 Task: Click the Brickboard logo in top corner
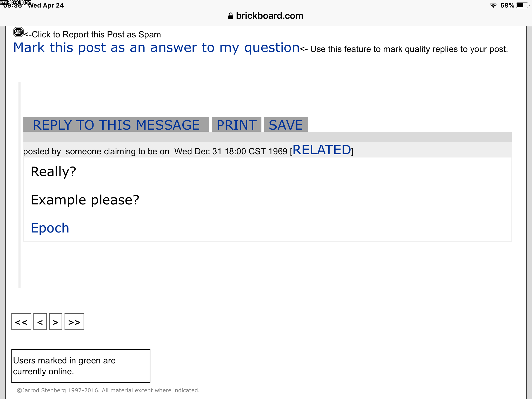tap(16, 3)
